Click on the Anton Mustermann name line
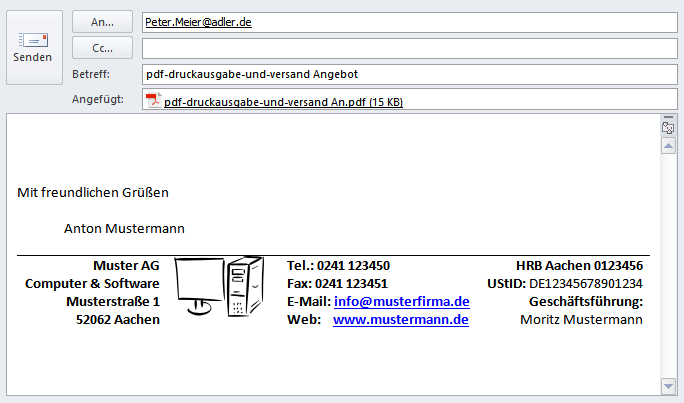 [124, 228]
